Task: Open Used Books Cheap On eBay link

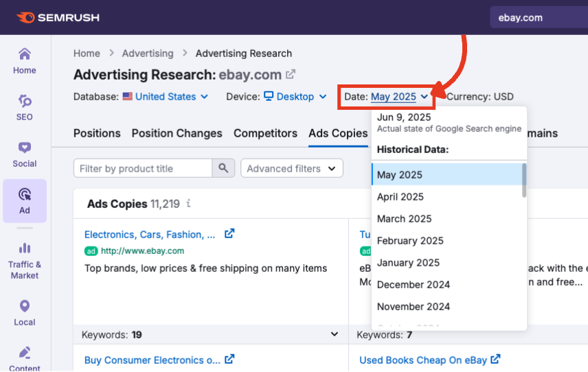Action: pyautogui.click(x=424, y=360)
